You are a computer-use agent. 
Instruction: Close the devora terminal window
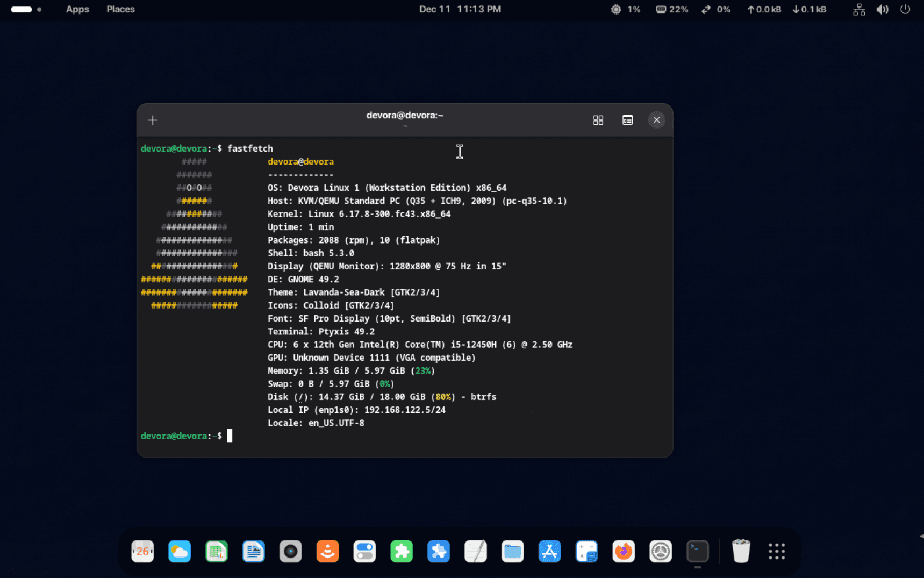[656, 120]
